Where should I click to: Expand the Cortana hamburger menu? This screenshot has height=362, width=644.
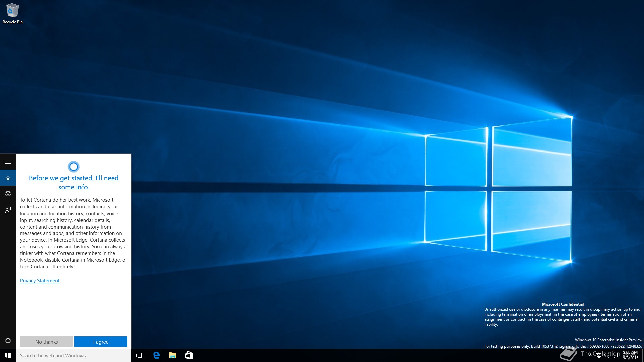click(8, 162)
